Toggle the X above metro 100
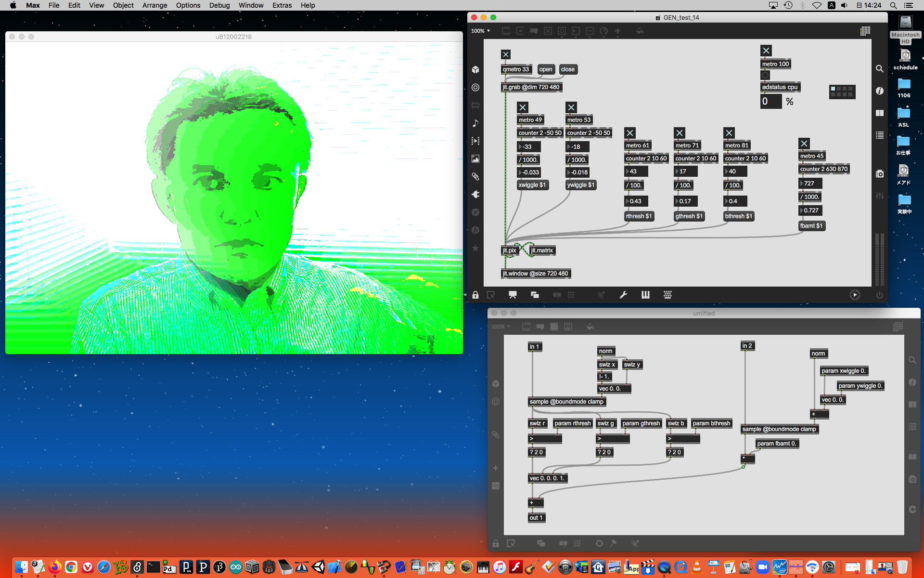This screenshot has width=924, height=578. 766,50
